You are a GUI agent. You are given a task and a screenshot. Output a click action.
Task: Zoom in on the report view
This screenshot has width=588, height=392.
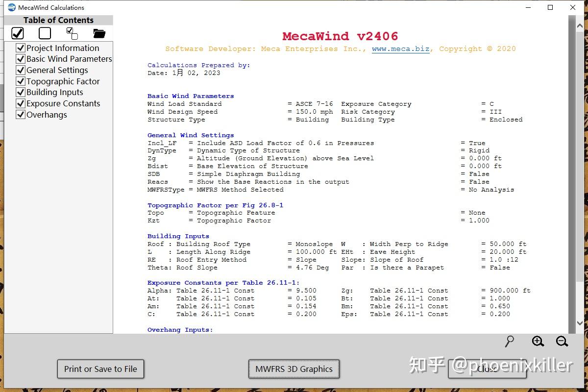[x=538, y=341]
